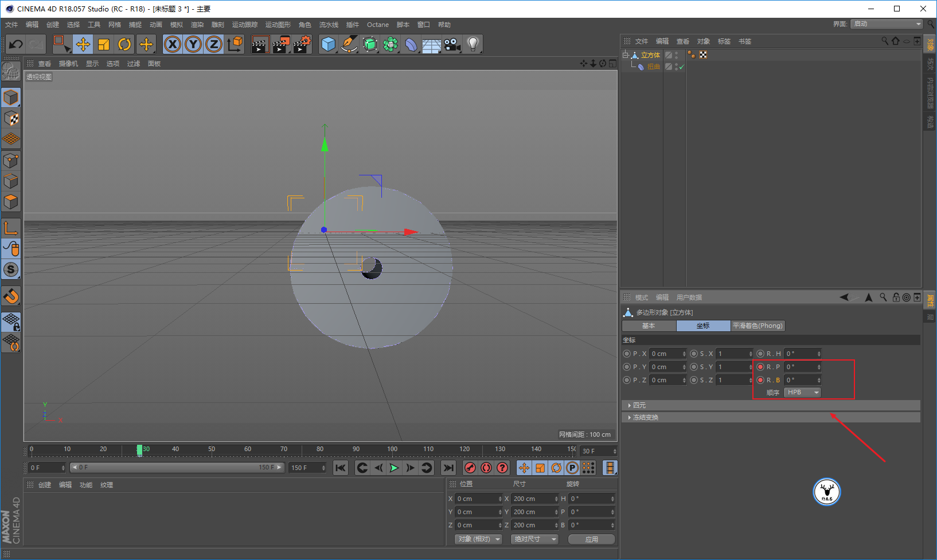Viewport: 937px width, 560px height.
Task: Open the floor environment objects icon
Action: click(431, 44)
